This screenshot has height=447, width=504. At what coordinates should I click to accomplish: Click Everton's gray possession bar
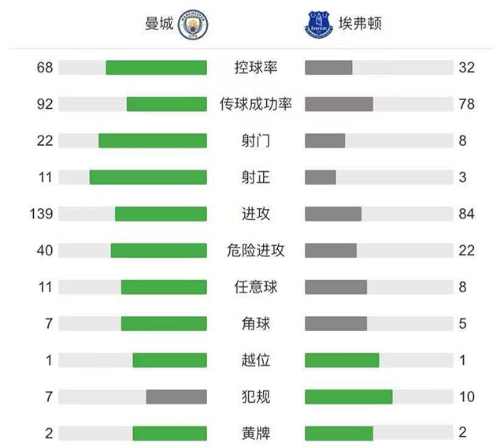[328, 68]
